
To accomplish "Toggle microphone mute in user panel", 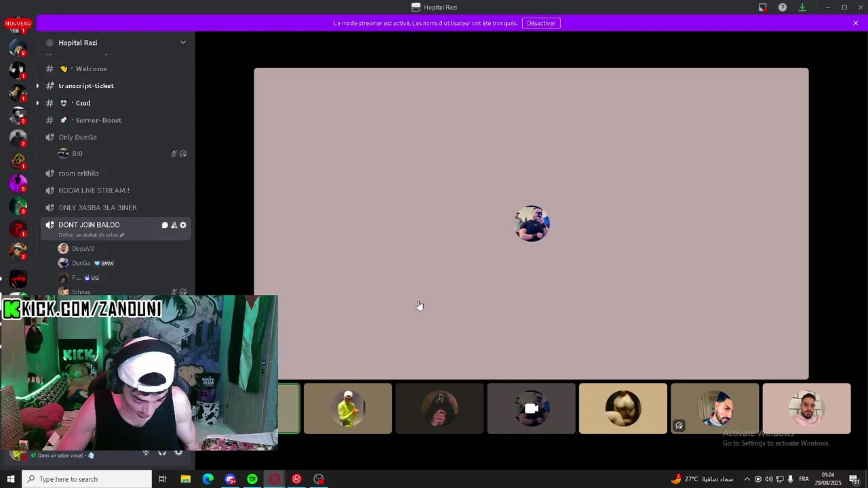I will [146, 453].
